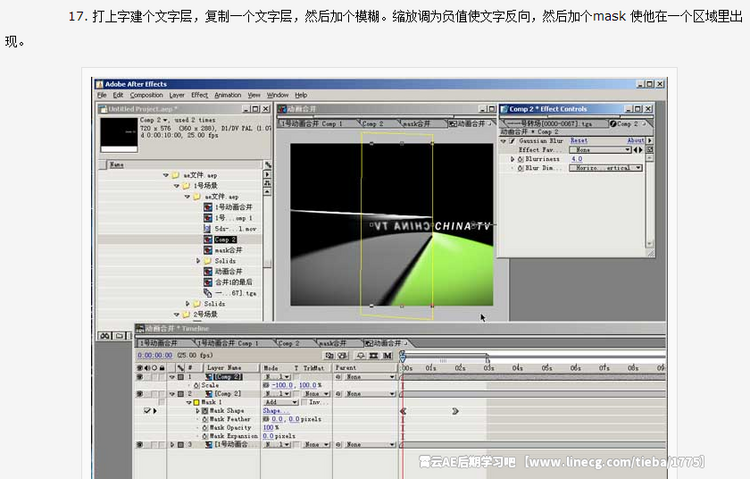750x479 pixels.
Task: Click the Sds-...1.mov footage file icon
Action: tap(208, 229)
